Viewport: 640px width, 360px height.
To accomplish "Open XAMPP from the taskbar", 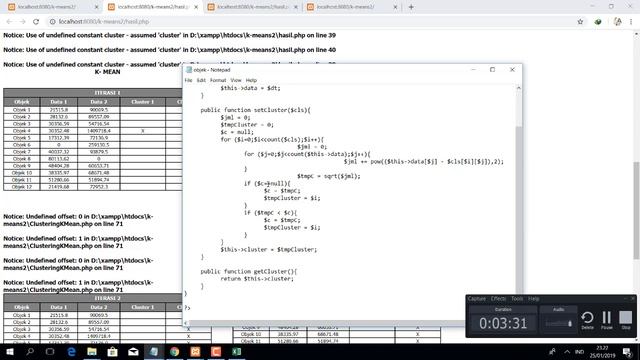I will pos(196,351).
